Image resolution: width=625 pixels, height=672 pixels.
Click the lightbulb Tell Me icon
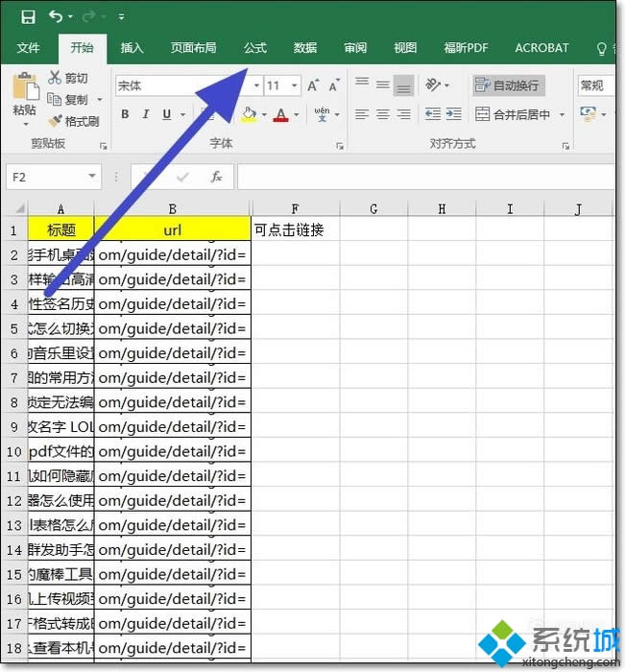(602, 48)
